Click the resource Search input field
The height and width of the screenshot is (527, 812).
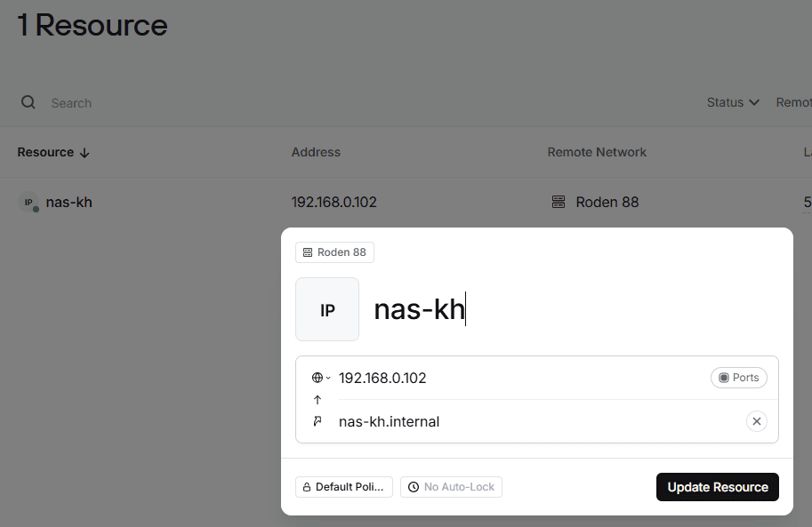click(x=363, y=103)
